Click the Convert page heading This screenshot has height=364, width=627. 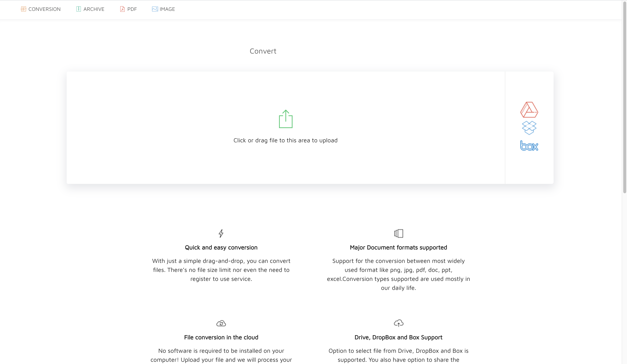pos(263,51)
